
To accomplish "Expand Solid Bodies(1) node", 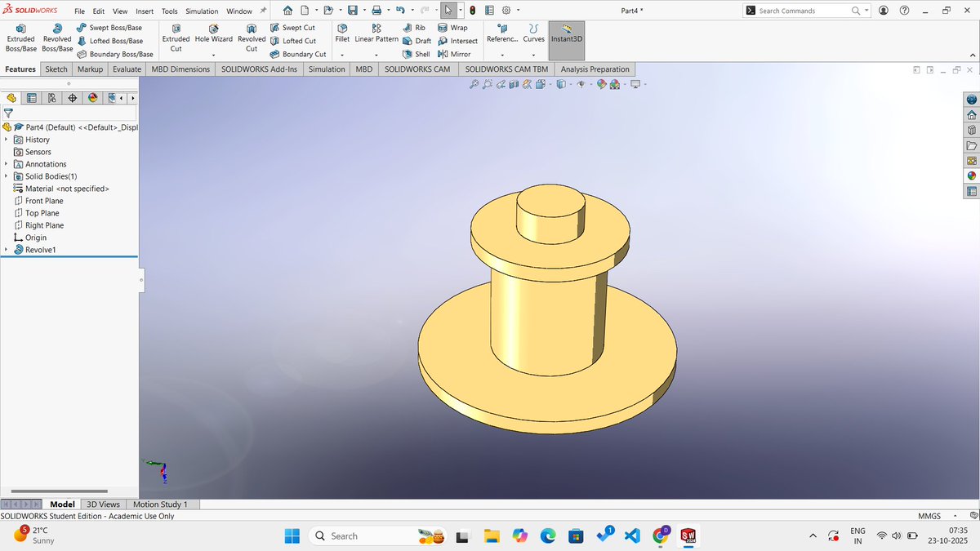I will click(x=6, y=176).
